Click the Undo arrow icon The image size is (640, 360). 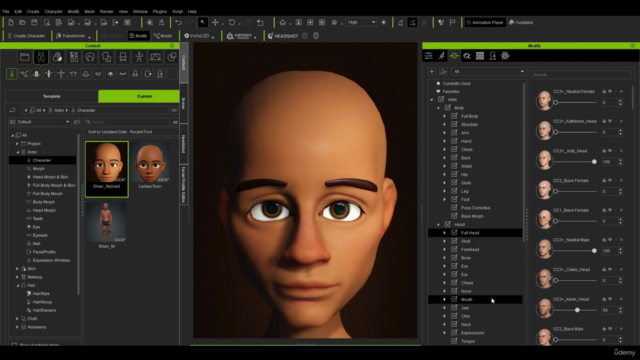click(x=178, y=22)
